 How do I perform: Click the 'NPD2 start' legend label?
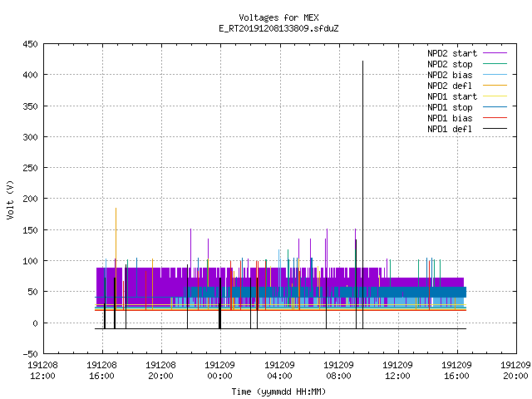click(x=452, y=53)
